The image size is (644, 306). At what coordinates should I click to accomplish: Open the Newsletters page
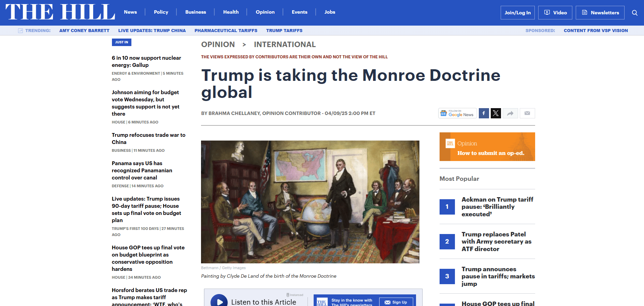(x=600, y=13)
